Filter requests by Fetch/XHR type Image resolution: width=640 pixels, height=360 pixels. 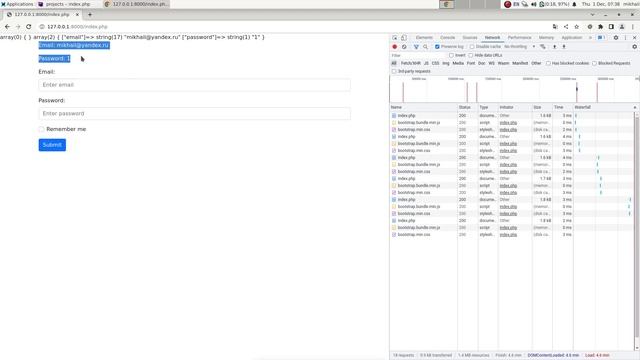(x=410, y=63)
